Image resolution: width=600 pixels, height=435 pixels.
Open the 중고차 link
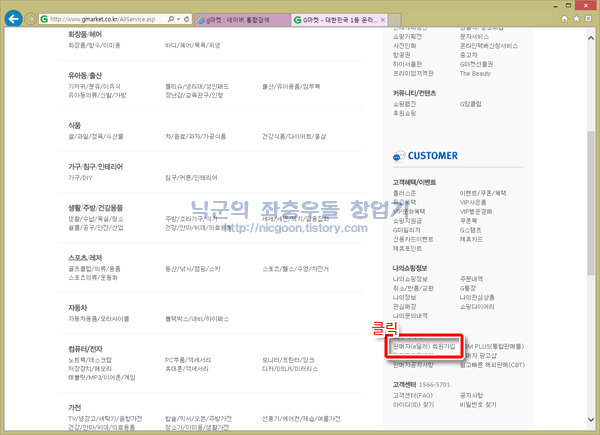click(468, 55)
